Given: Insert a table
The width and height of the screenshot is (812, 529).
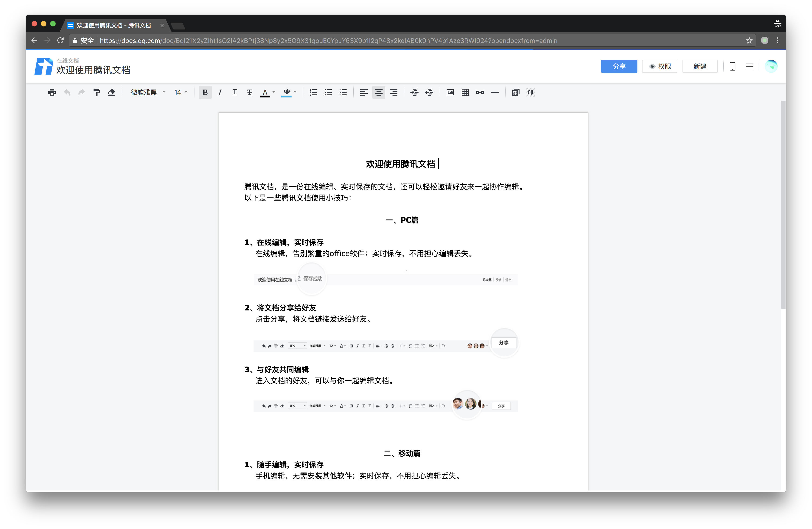Looking at the screenshot, I should point(465,92).
